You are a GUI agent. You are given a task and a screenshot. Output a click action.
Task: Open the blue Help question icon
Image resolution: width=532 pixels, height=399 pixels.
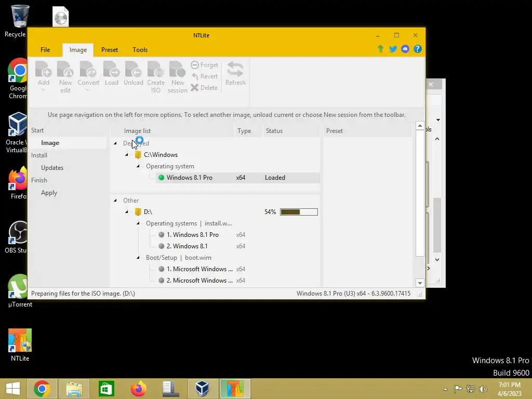pos(417,49)
